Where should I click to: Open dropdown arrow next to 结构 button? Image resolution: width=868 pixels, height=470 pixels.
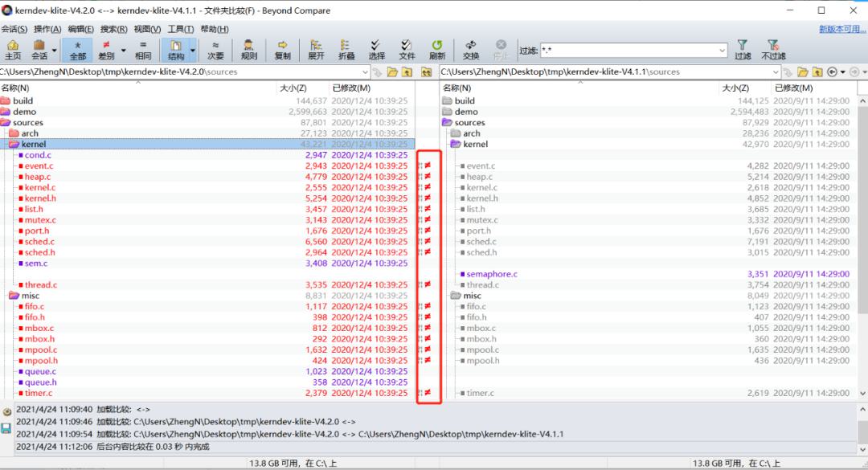[193, 51]
